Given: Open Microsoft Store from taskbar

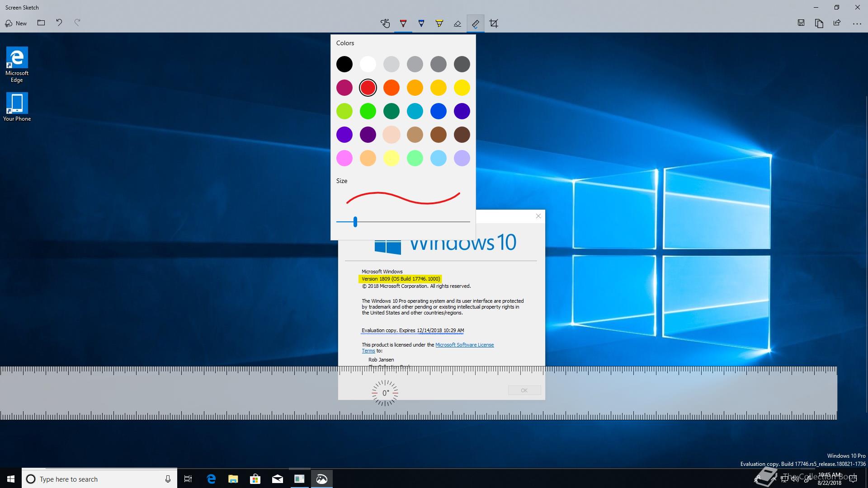Looking at the screenshot, I should [x=255, y=479].
